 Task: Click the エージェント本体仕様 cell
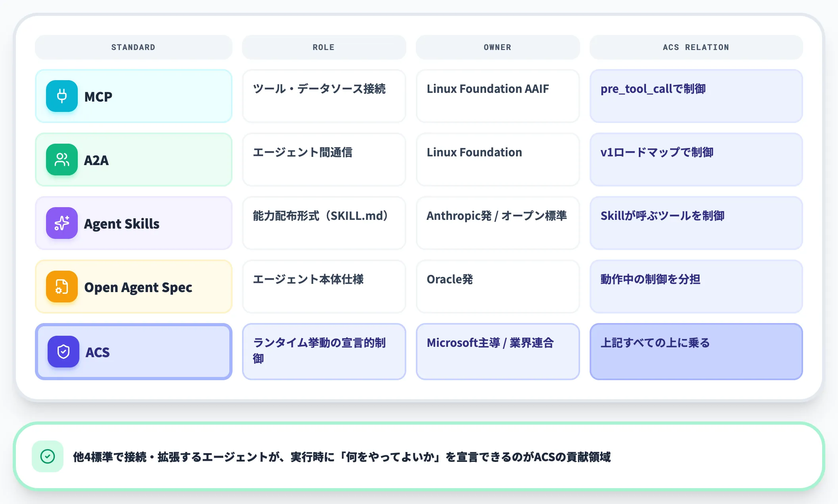tap(324, 287)
